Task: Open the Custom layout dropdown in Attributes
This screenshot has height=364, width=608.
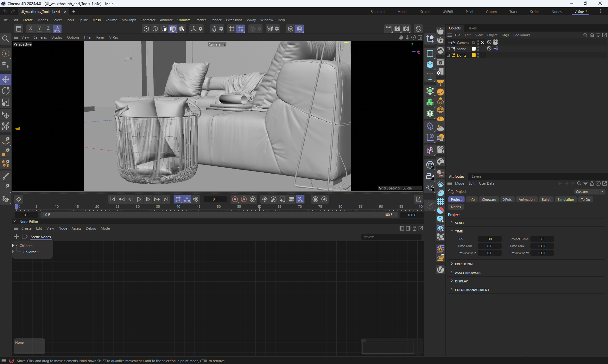Action: click(590, 192)
